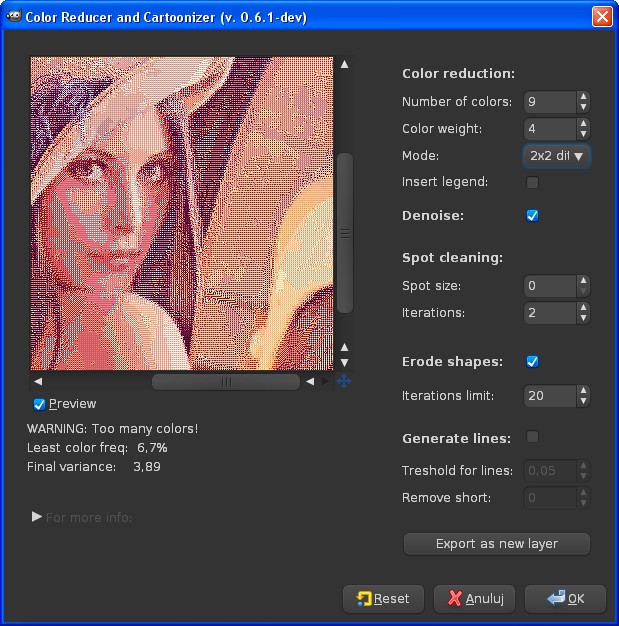This screenshot has height=626, width=619.
Task: Uncheck the Denoise checkbox
Action: click(x=532, y=216)
